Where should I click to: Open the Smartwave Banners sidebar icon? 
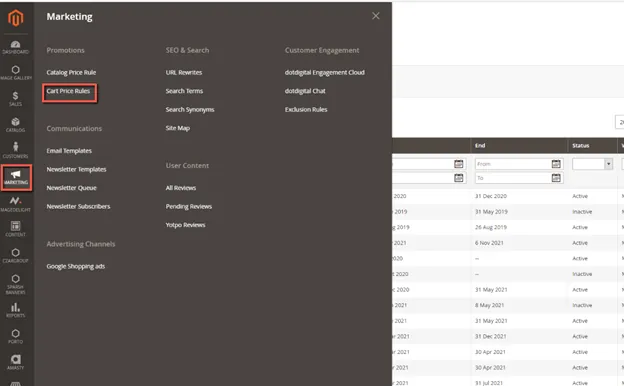[x=16, y=284]
